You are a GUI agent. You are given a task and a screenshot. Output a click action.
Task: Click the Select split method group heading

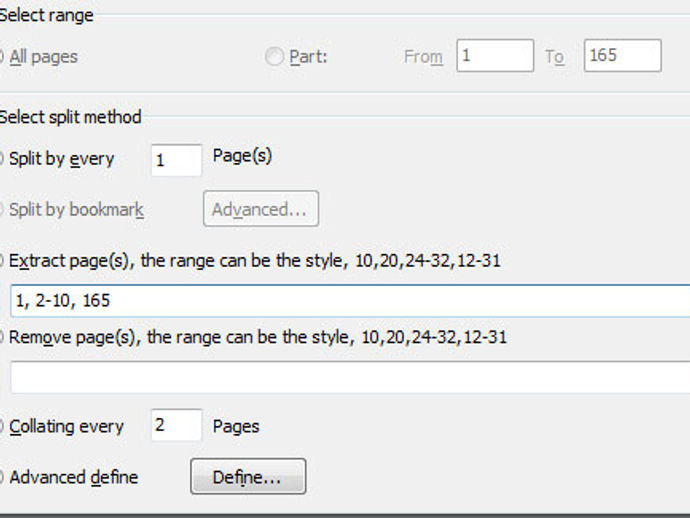point(70,117)
